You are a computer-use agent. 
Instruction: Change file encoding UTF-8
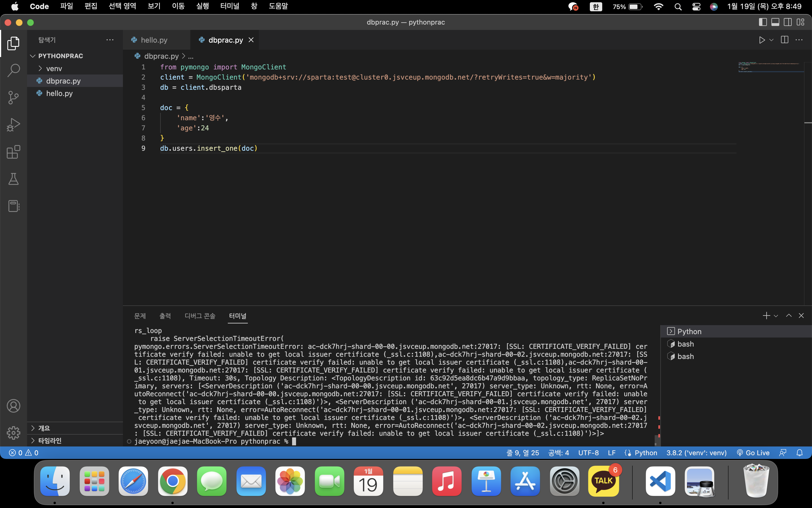coord(588,453)
